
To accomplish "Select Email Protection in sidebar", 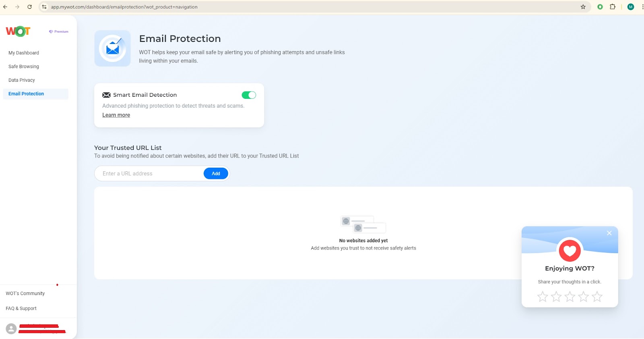I will point(35,94).
